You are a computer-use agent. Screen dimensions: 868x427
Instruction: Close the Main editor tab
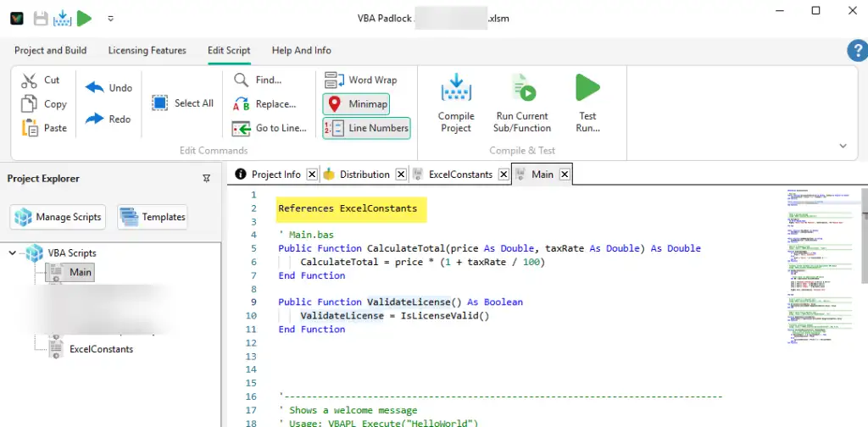pos(565,175)
